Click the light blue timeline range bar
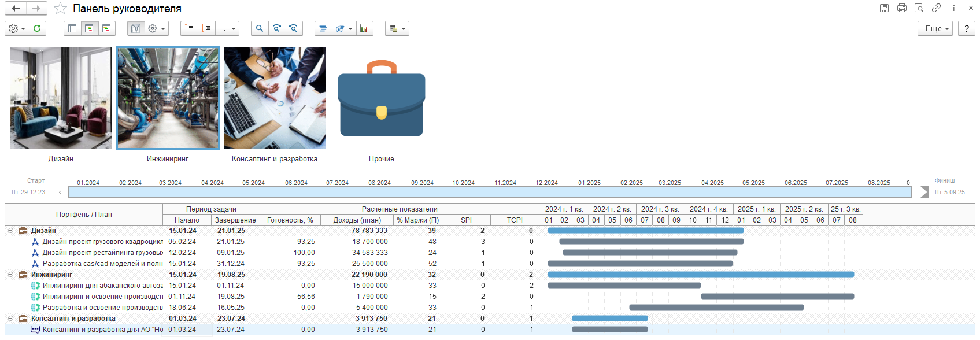980x340 pixels. [489, 192]
